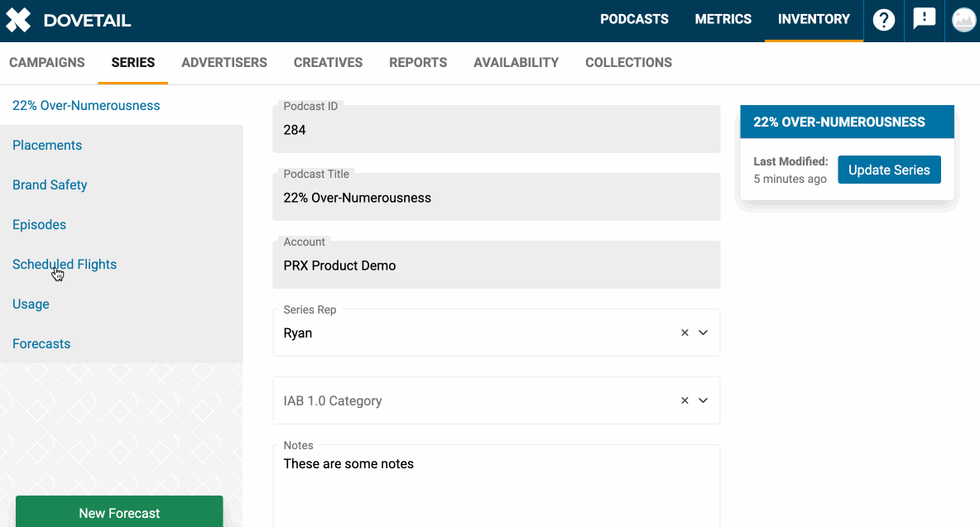Screen dimensions: 980x527
Task: Open the help question mark icon
Action: click(884, 20)
